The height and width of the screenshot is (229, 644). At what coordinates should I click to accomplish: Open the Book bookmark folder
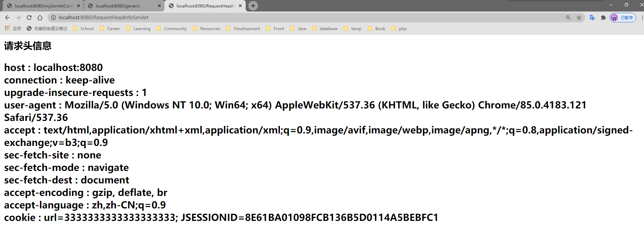[377, 29]
